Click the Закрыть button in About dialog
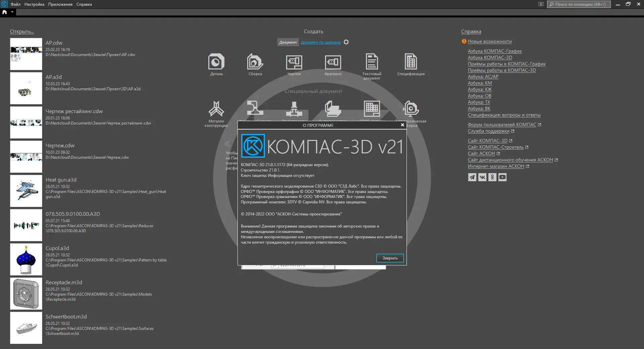The width and height of the screenshot is (644, 349). [x=390, y=258]
